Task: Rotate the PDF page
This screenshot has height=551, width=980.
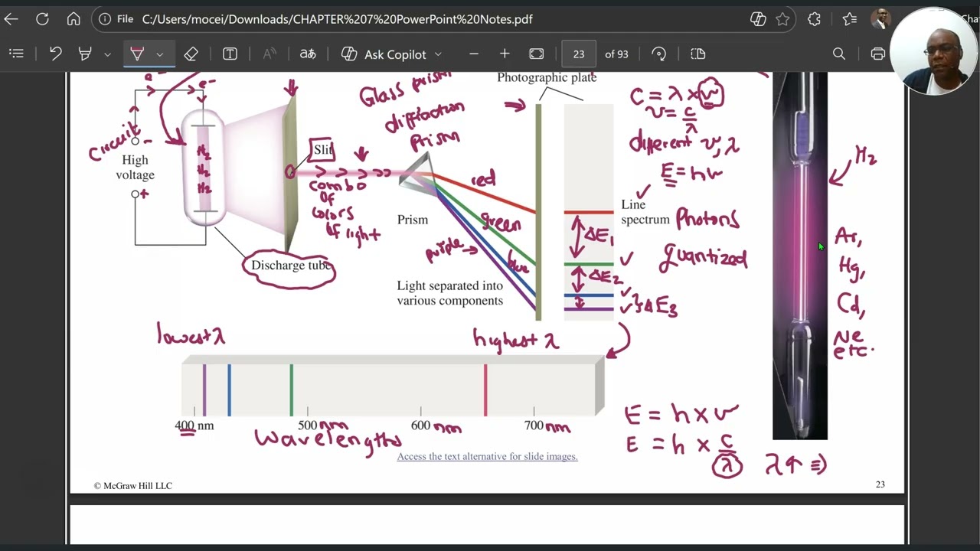Action: coord(659,54)
